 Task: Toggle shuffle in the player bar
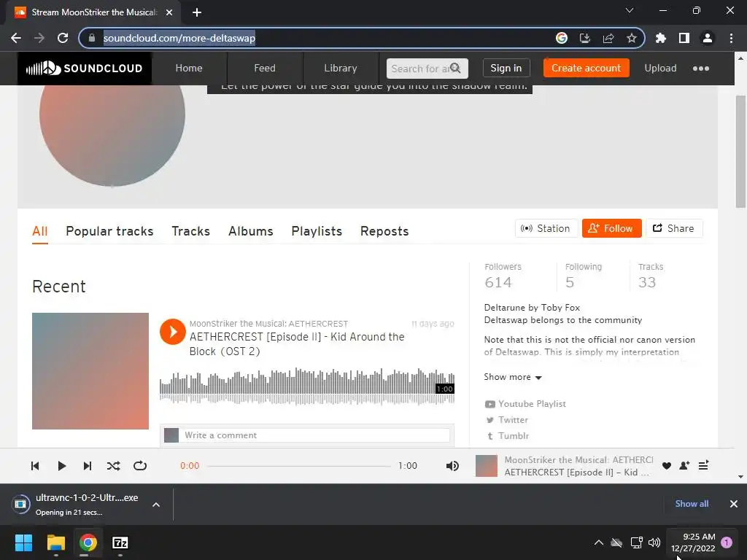(x=113, y=466)
